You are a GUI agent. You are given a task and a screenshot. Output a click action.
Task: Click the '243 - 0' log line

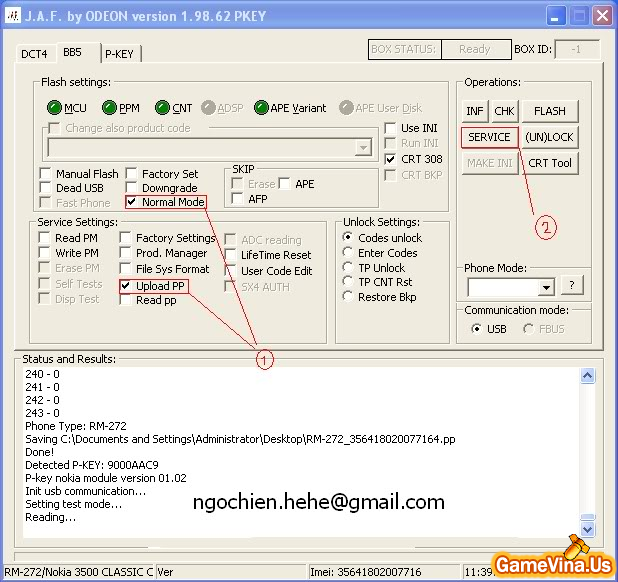click(42, 413)
